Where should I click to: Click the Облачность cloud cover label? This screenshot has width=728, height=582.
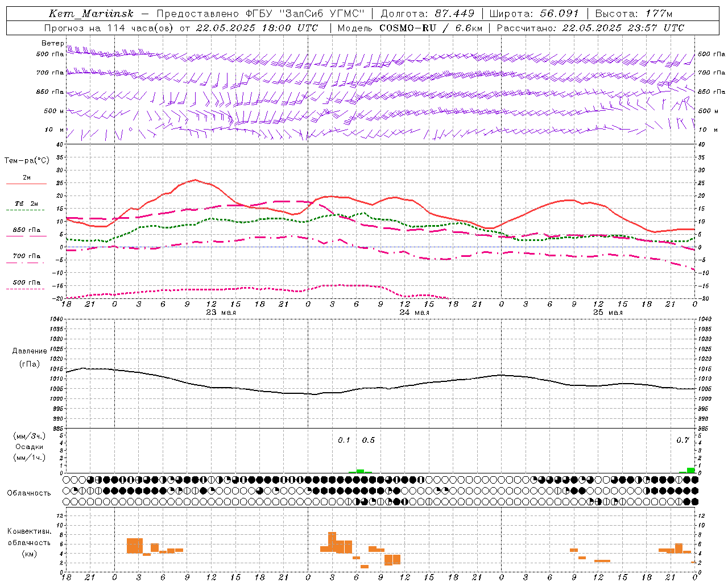29,493
